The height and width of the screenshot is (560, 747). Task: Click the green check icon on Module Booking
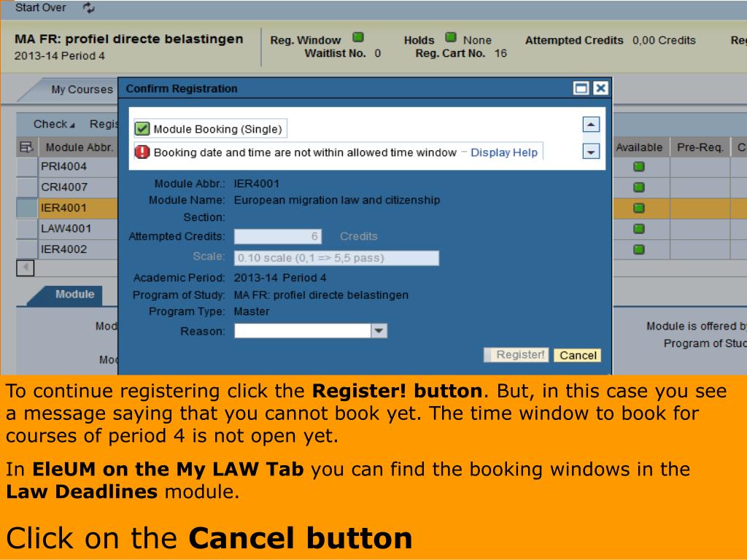coord(142,128)
